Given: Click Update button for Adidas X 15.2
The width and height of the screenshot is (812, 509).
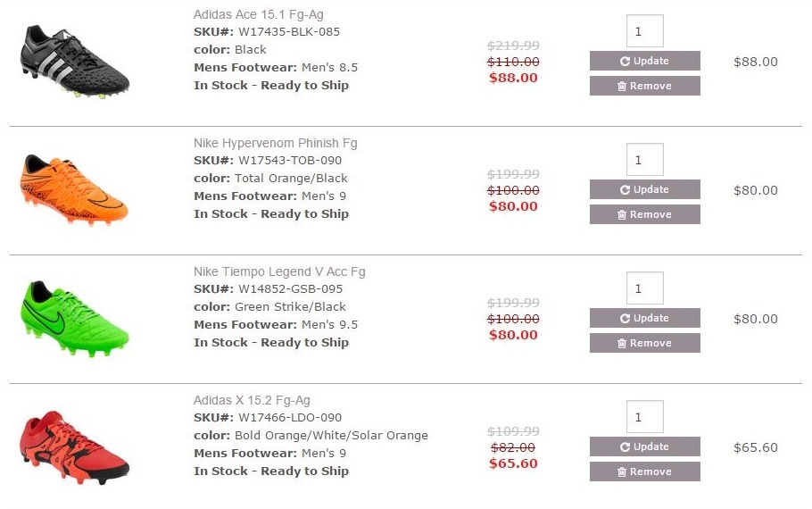Looking at the screenshot, I should pos(644,446).
